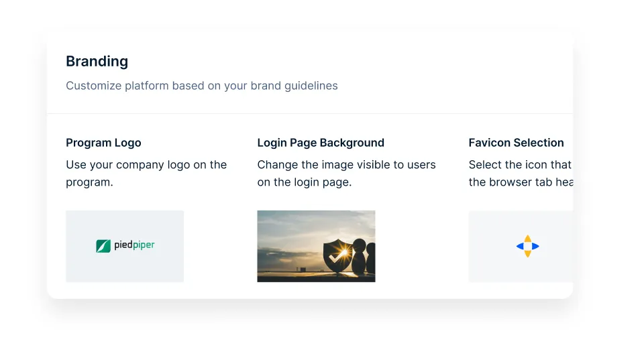Viewport: 644px width, 362px height.
Task: Click 'Change the image visible to users' text
Action: coord(347,165)
